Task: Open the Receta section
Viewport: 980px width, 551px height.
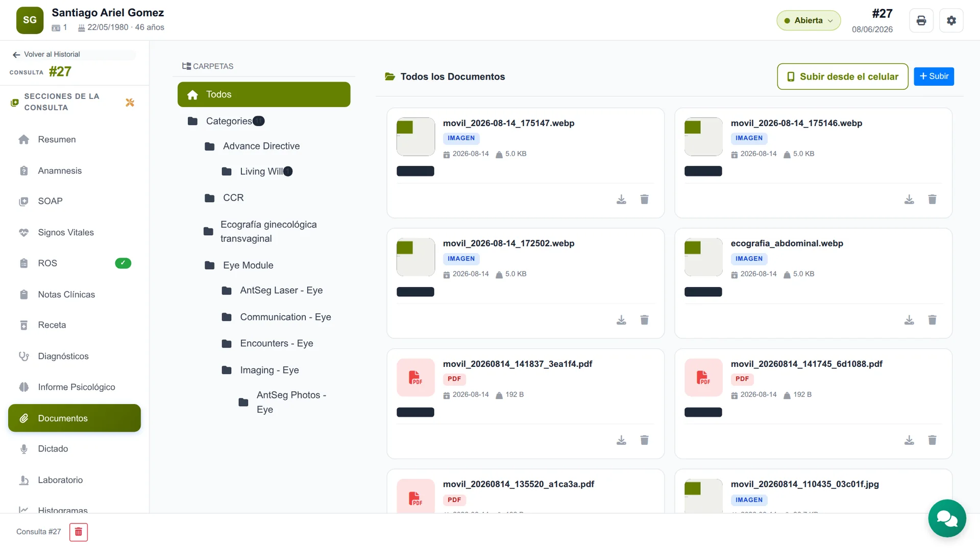Action: 74,325
